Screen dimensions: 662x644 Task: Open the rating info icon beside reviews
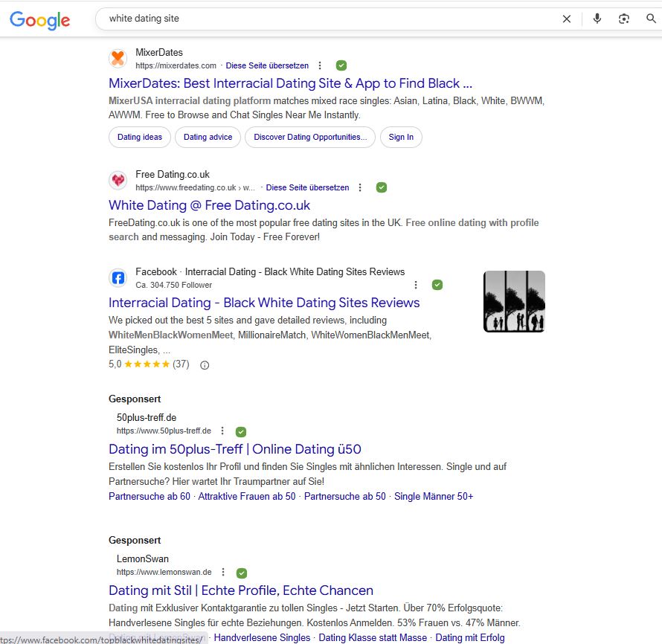click(205, 365)
